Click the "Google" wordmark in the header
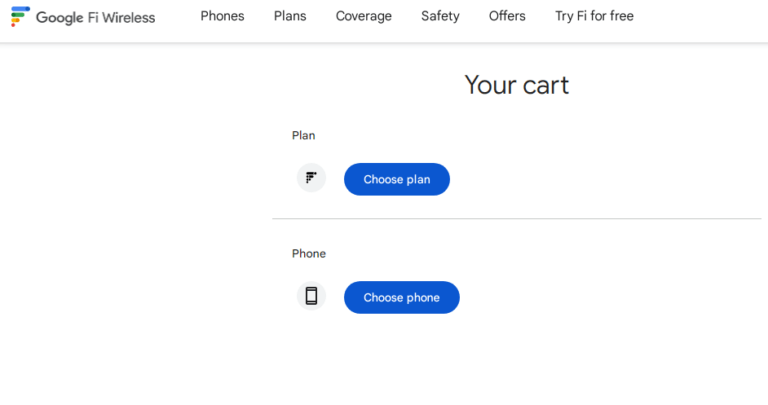 tap(60, 17)
